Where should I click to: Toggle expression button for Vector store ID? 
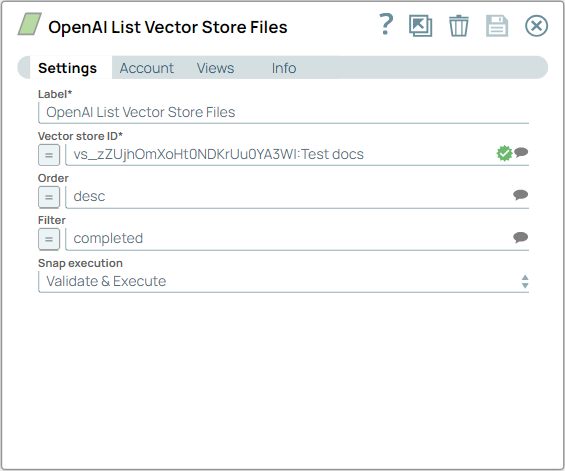tap(49, 155)
